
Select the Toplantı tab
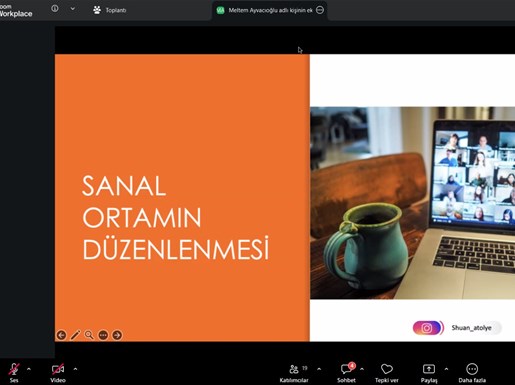coord(110,10)
